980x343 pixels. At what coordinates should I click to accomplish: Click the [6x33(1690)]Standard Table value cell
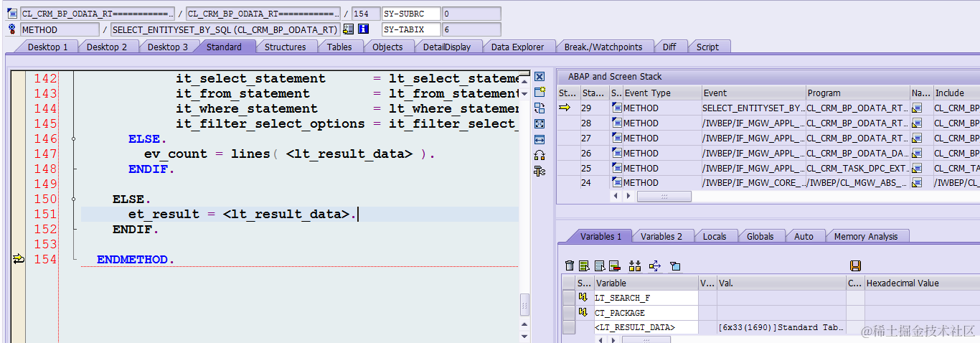pyautogui.click(x=781, y=327)
